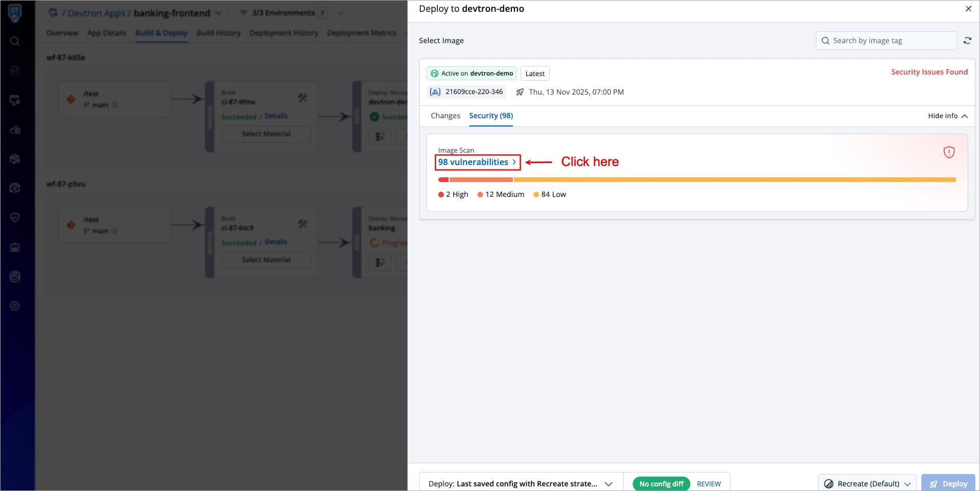This screenshot has height=491, width=980.
Task: Click the settings gear in left sidebar
Action: pyautogui.click(x=15, y=306)
